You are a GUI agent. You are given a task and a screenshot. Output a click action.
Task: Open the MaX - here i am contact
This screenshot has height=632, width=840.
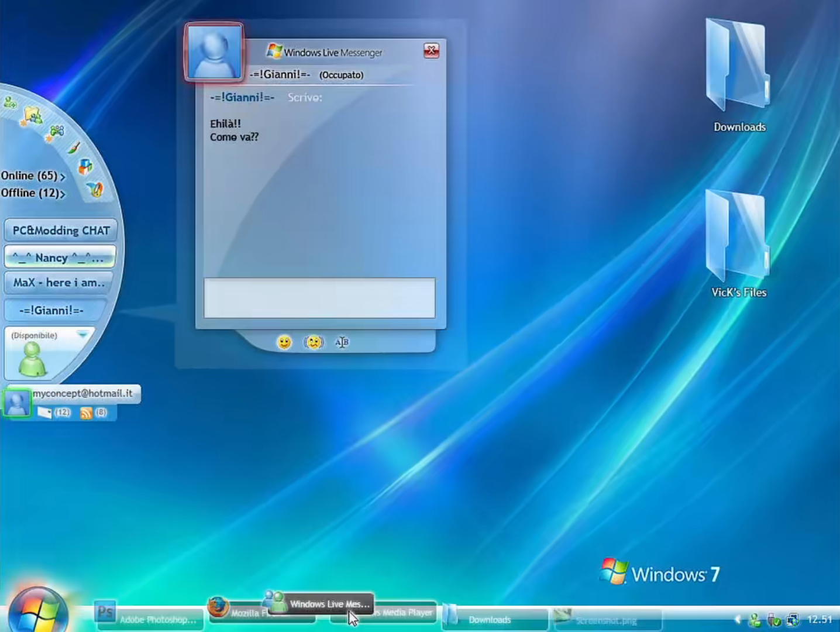(58, 283)
